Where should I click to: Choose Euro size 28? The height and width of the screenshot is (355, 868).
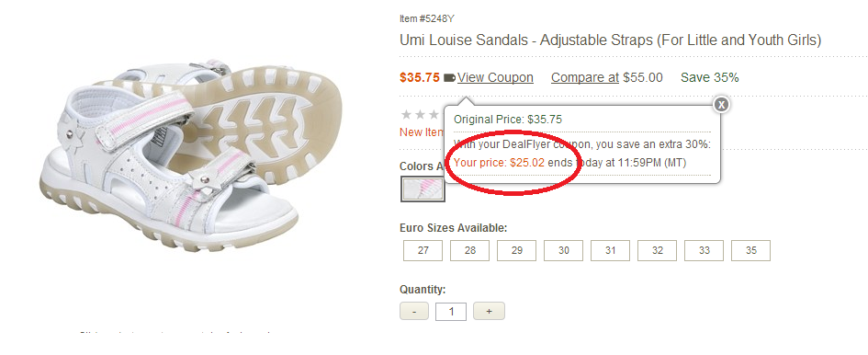coord(470,251)
